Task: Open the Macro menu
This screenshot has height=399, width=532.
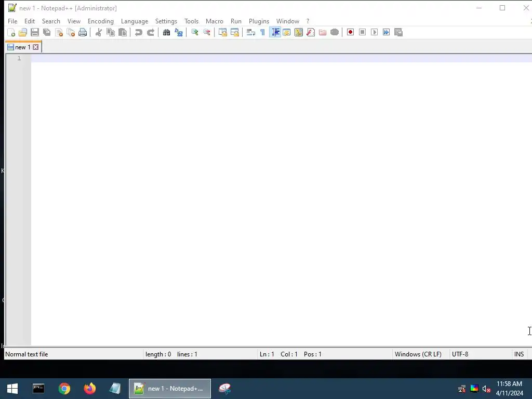Action: click(x=215, y=21)
